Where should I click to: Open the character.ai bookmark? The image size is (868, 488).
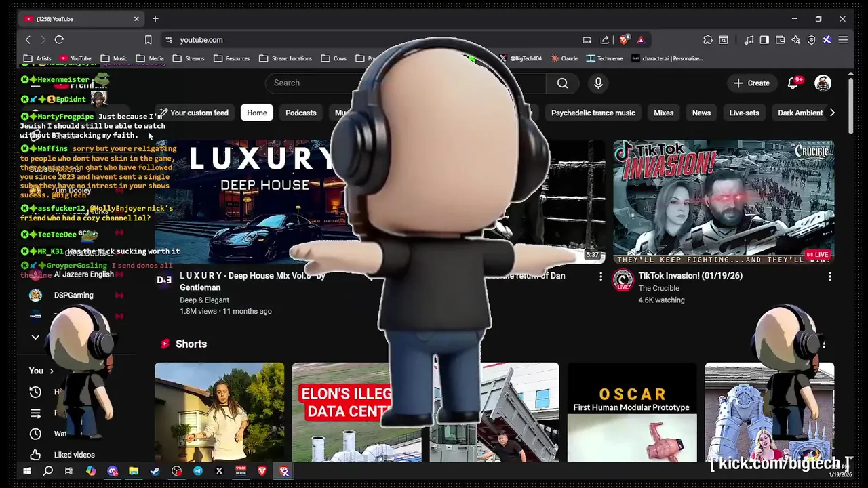click(667, 58)
